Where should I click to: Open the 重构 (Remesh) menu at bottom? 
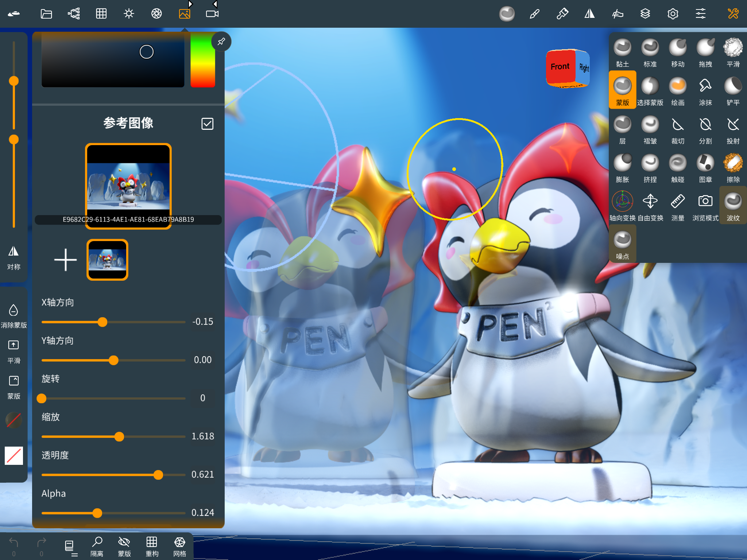pyautogui.click(x=152, y=545)
